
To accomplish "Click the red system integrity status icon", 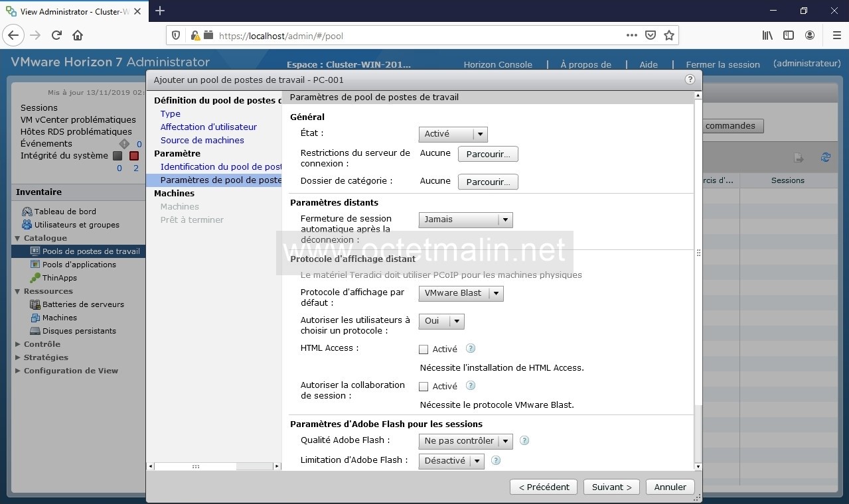I will pyautogui.click(x=134, y=156).
